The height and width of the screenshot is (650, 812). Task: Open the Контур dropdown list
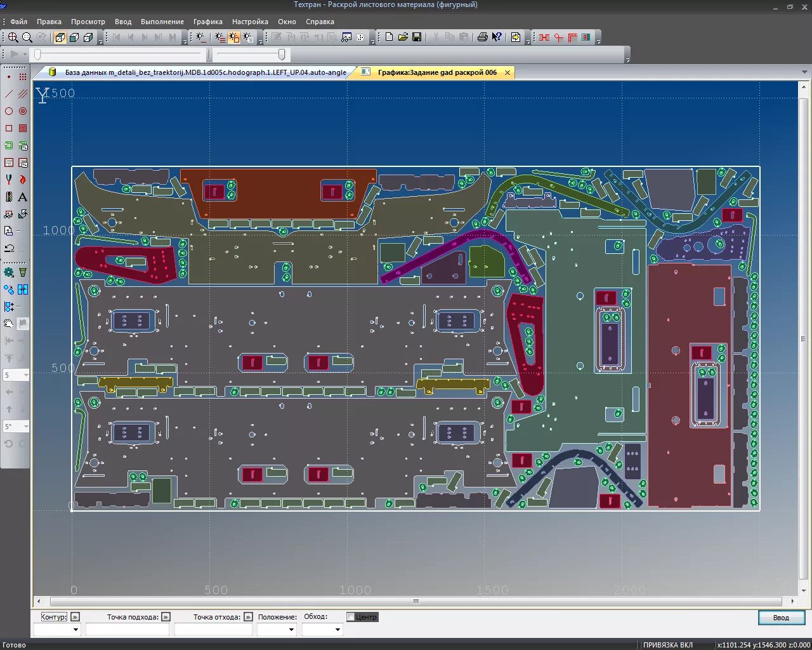(57, 630)
